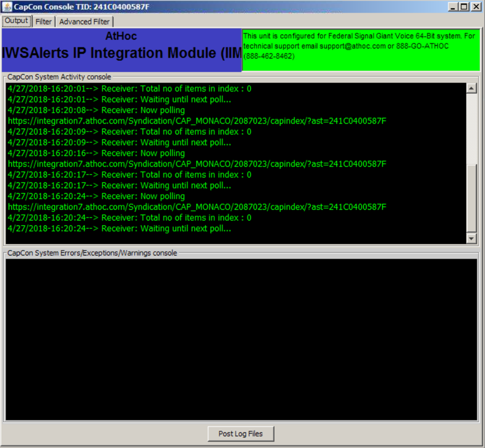
Task: Click the activity console scroll down arrow
Action: pos(471,239)
